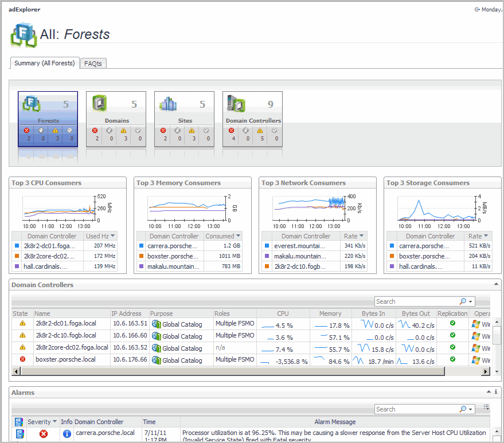Click warning state icon for 2k8r2-dc01.foga.local

(23, 324)
